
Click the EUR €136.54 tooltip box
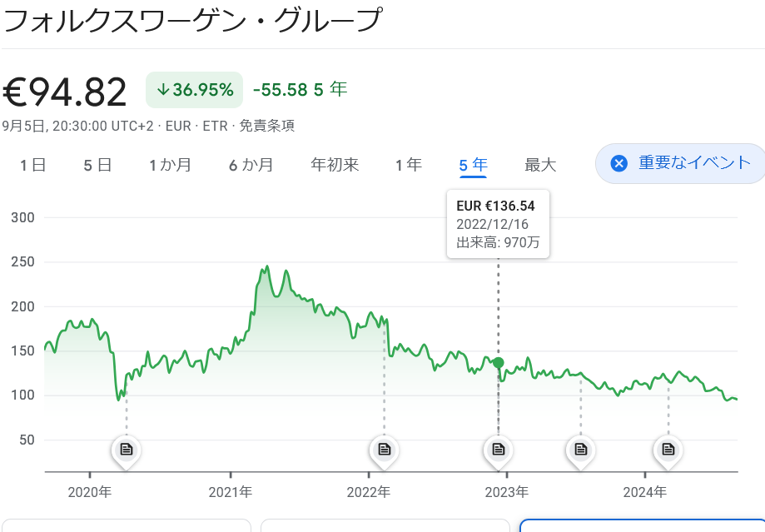[x=497, y=224]
